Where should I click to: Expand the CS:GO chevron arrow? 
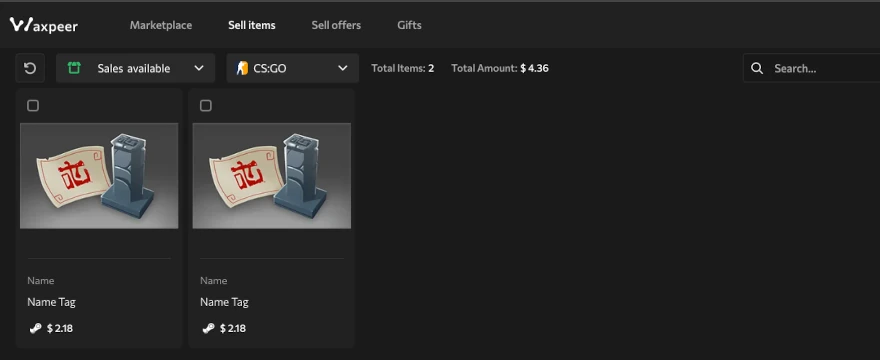(x=342, y=68)
